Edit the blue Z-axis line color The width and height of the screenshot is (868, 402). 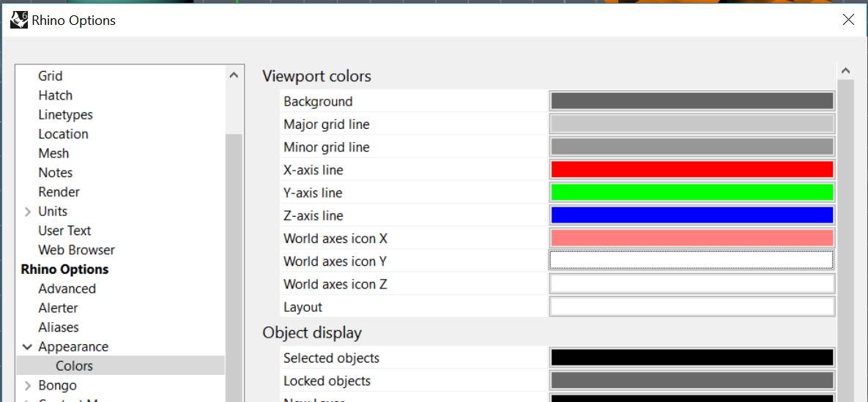pos(692,215)
